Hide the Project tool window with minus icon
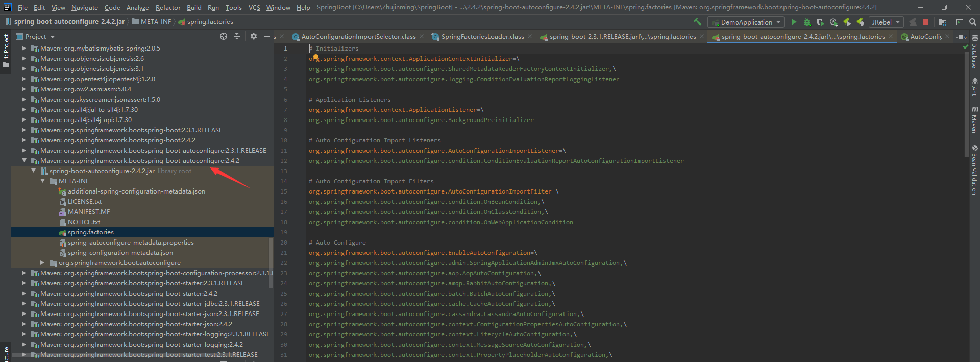Viewport: 980px width, 362px height. pos(266,36)
